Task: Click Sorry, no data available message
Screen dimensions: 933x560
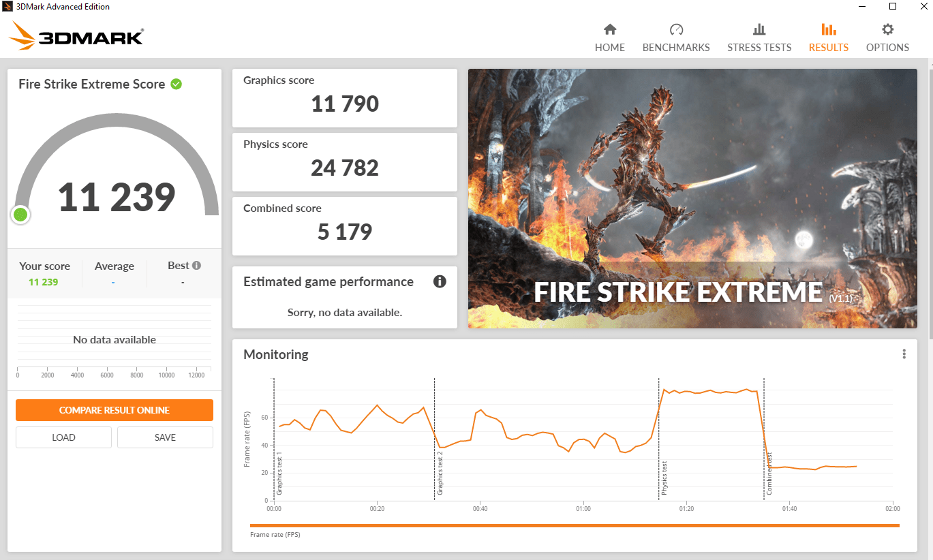Action: point(345,313)
